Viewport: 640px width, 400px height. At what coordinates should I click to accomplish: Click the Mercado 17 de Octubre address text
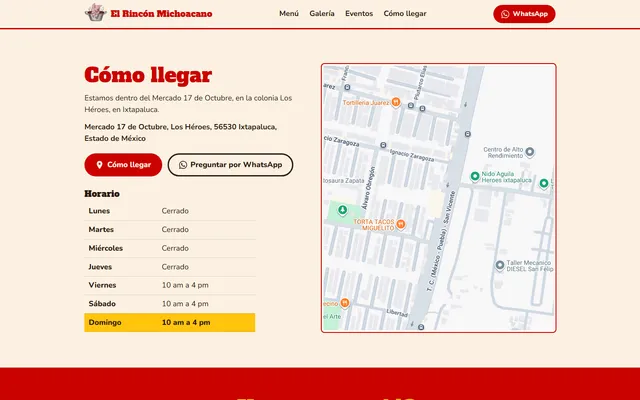(180, 133)
